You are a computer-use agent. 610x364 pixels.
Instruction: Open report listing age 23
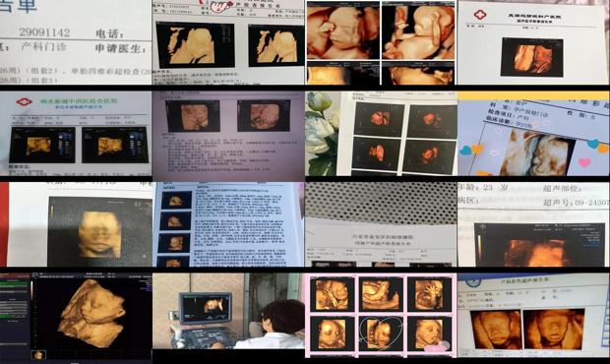tap(533, 224)
